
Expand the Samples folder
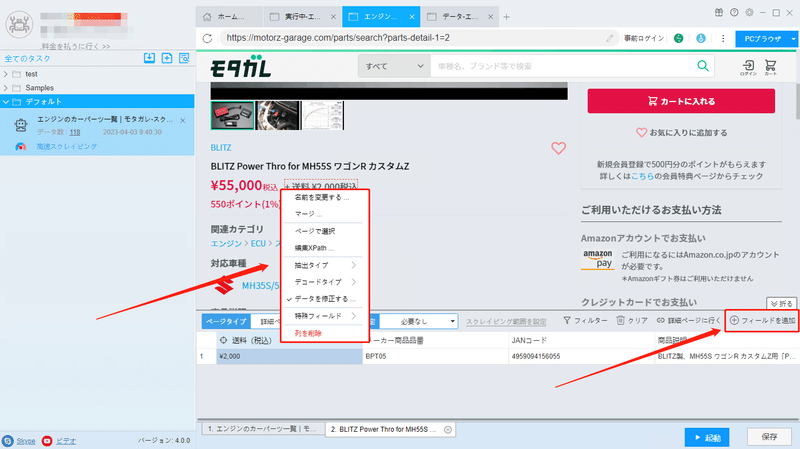coord(6,88)
